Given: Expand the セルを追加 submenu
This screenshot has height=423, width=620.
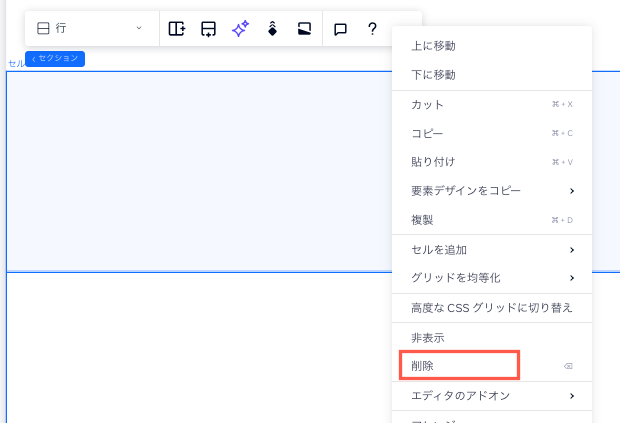Looking at the screenshot, I should [492, 250].
